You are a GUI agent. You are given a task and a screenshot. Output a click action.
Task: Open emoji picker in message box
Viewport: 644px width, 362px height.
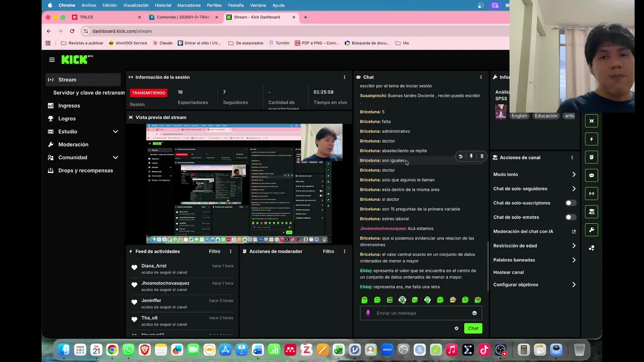(x=474, y=313)
